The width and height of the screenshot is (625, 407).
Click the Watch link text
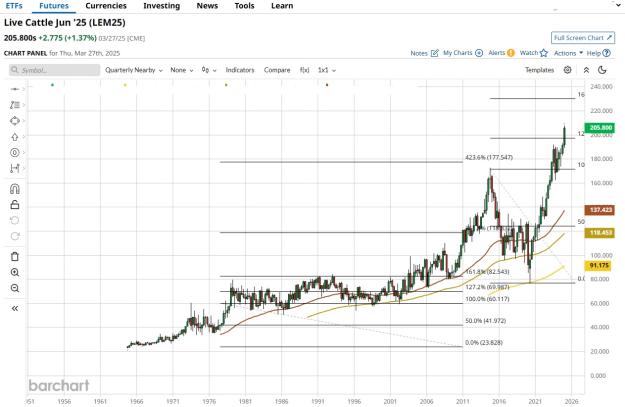point(529,53)
